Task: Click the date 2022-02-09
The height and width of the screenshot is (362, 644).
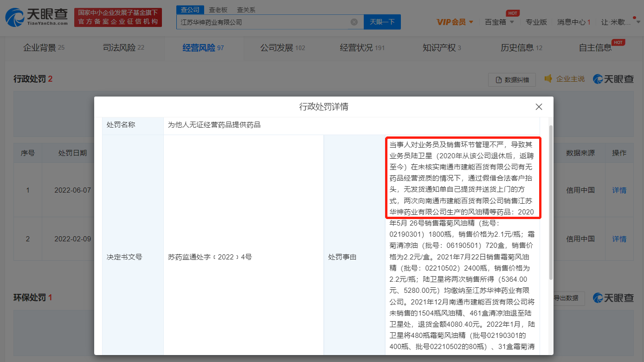Action: pyautogui.click(x=72, y=239)
